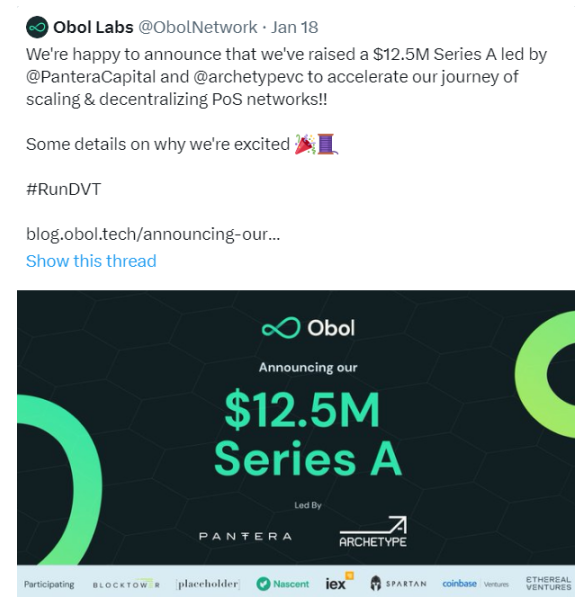Open the @archetypevc mention
The width and height of the screenshot is (581, 605).
point(248,76)
